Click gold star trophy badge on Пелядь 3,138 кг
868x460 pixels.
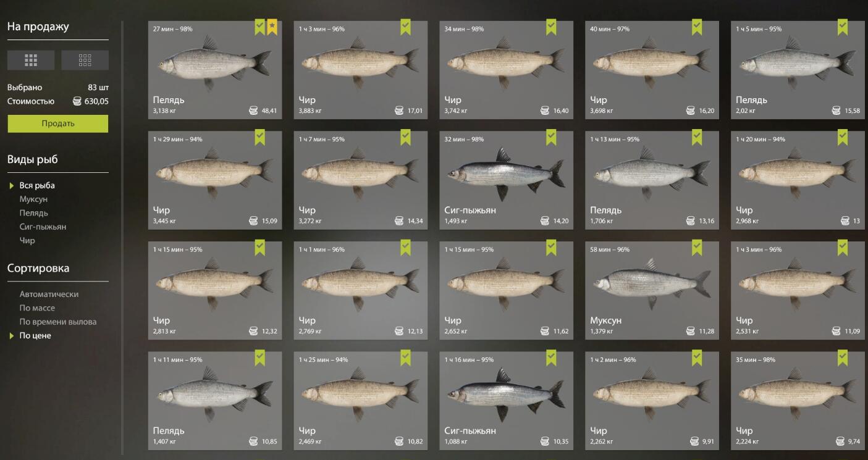tap(272, 27)
